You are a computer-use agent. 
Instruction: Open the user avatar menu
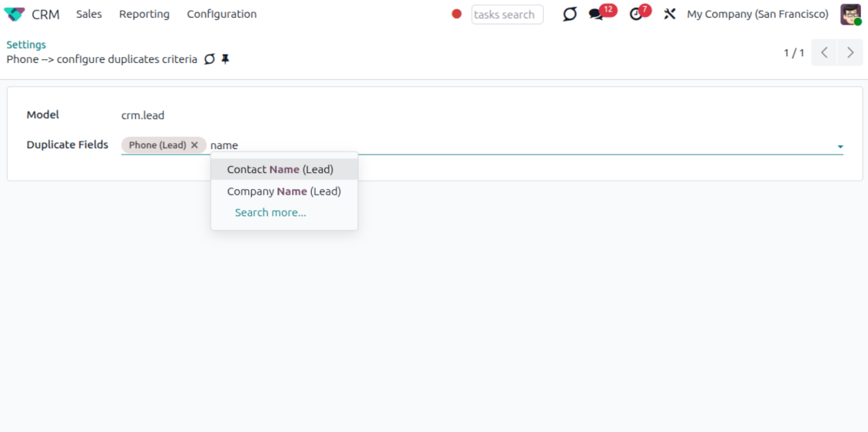coord(850,15)
